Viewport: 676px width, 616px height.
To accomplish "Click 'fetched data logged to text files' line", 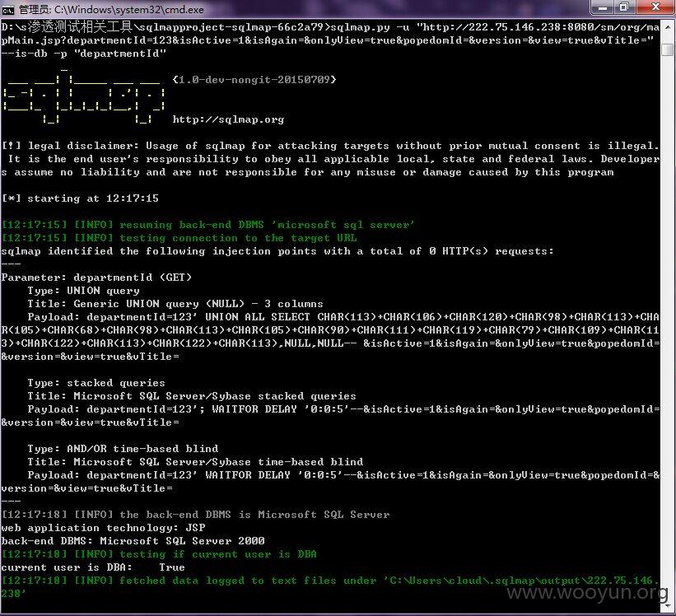I will [x=330, y=586].
